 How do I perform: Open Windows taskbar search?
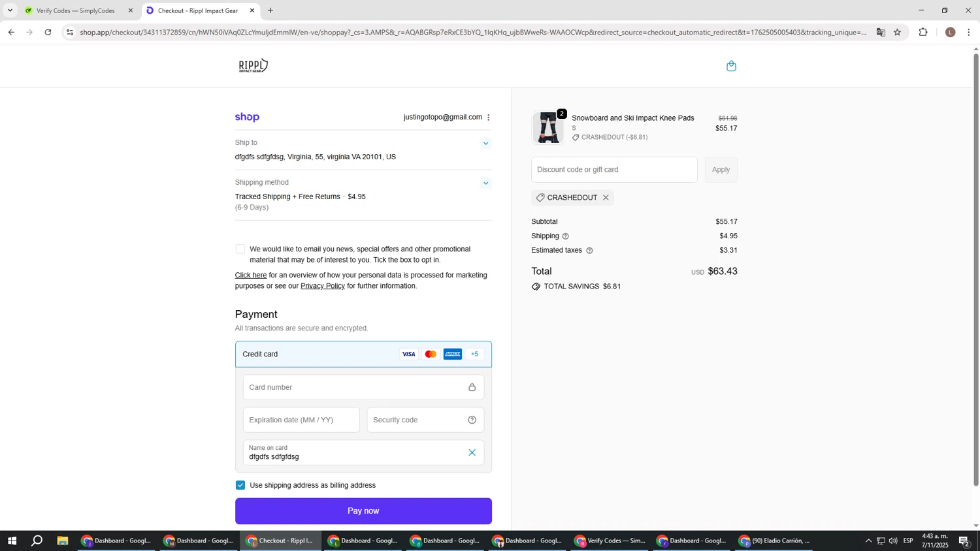pos(37,541)
